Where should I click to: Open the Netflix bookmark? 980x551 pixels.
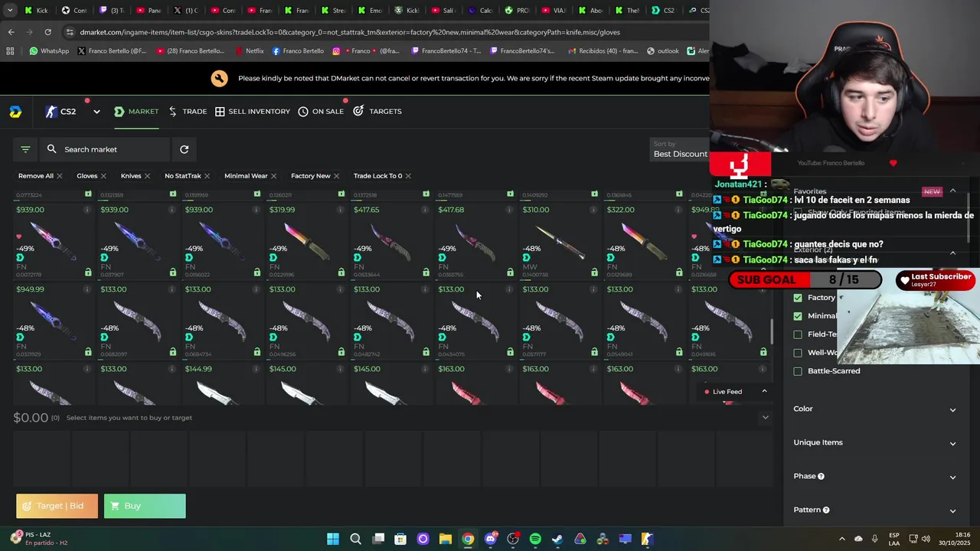click(x=249, y=51)
